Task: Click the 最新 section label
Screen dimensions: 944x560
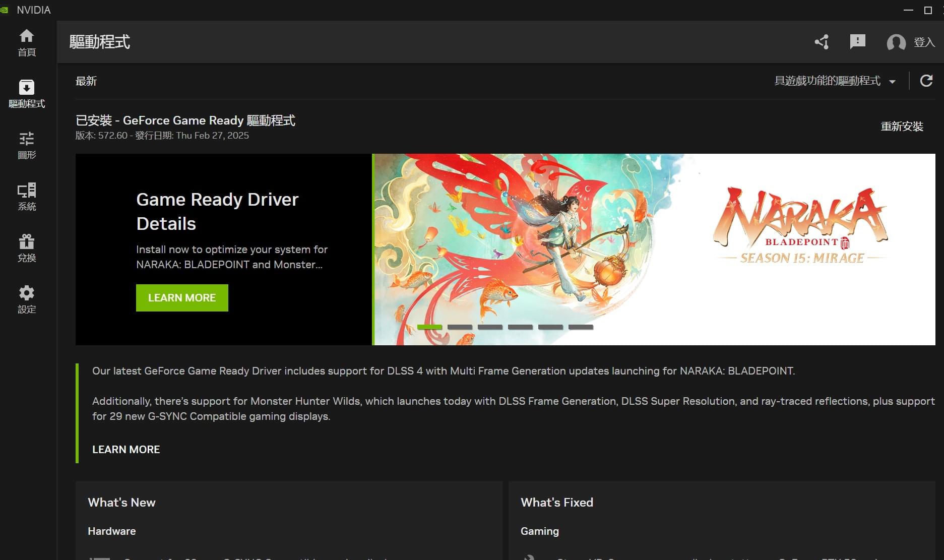Action: (x=86, y=81)
